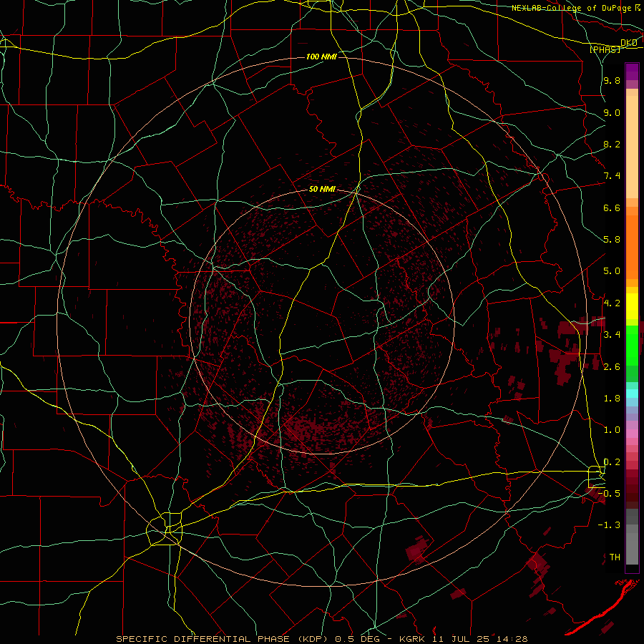
Task: Click the 5.8 color scale value
Action: [612, 240]
